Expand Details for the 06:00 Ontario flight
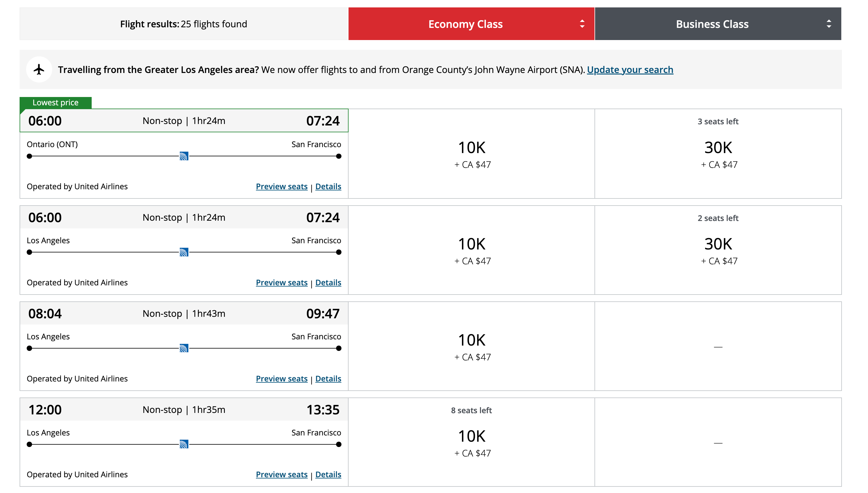 point(328,186)
